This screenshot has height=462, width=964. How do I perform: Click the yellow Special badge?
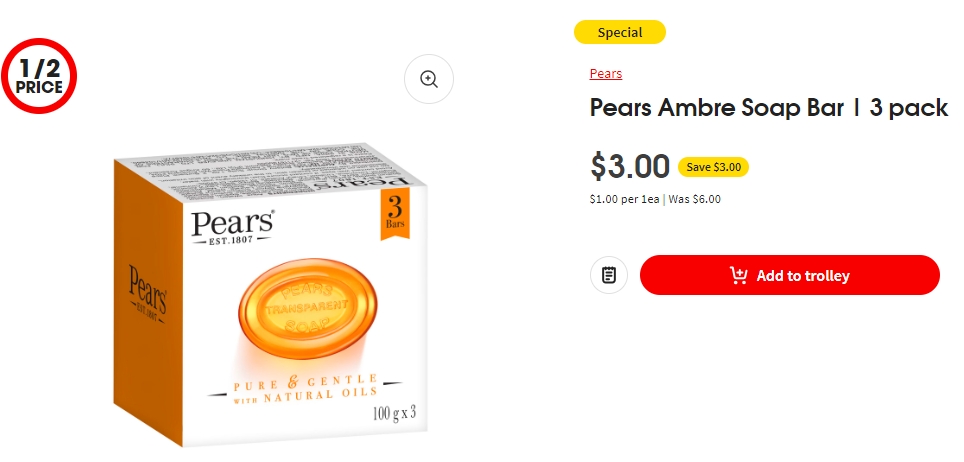(x=620, y=33)
